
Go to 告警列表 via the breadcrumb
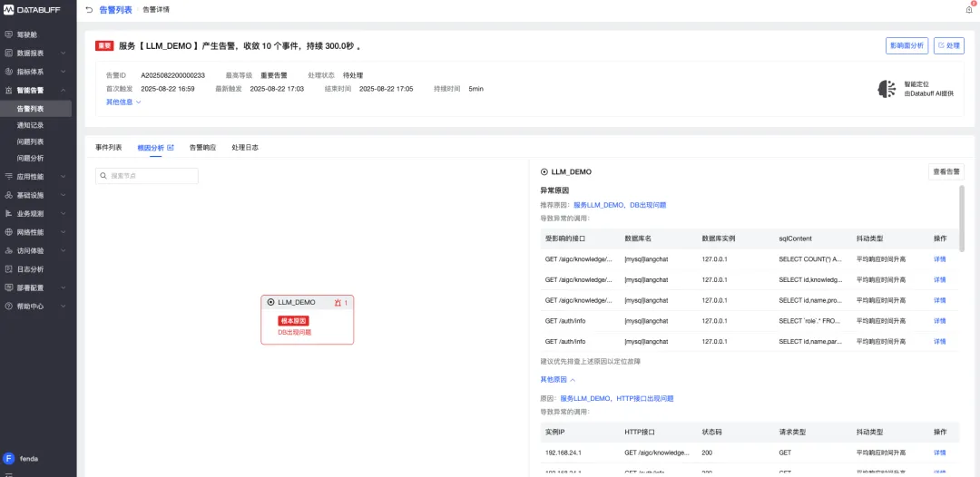[115, 10]
